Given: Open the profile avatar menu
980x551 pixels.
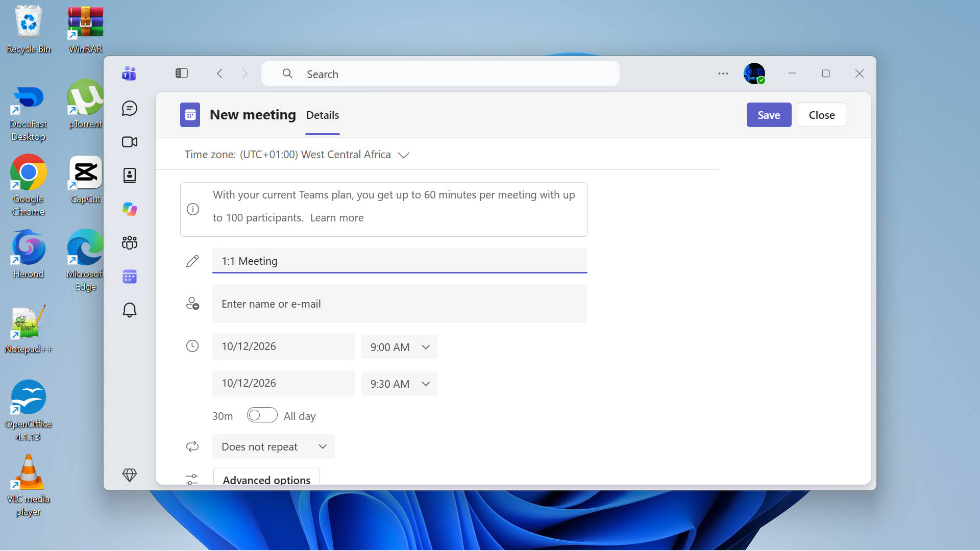Looking at the screenshot, I should click(x=754, y=73).
